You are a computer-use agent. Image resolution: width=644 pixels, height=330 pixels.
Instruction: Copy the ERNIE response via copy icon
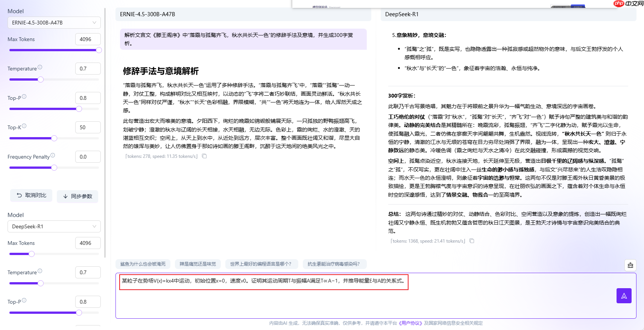point(204,156)
